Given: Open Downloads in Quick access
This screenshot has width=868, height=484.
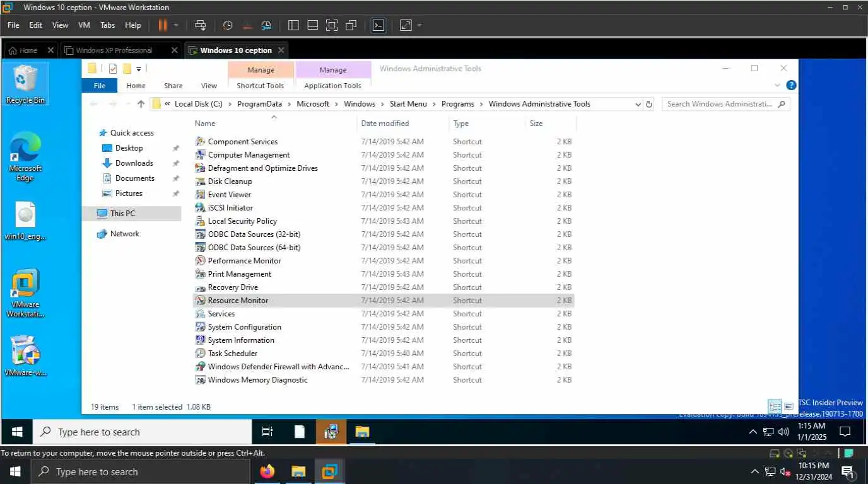Looking at the screenshot, I should point(134,163).
